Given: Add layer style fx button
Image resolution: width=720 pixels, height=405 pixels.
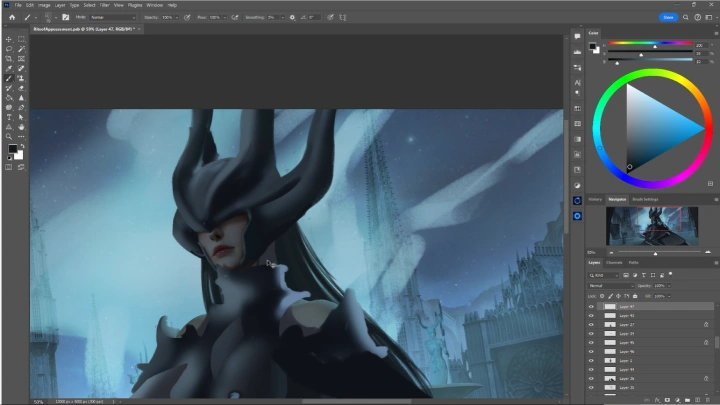Looking at the screenshot, I should (x=657, y=400).
